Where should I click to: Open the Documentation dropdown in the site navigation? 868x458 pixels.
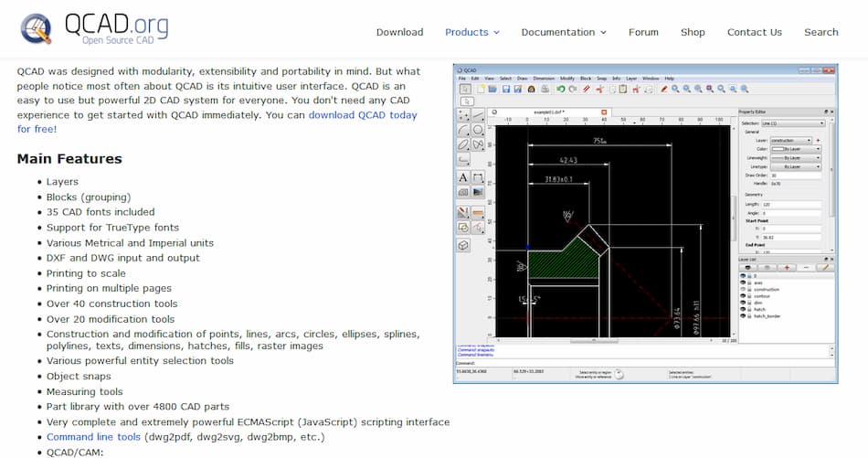(564, 32)
